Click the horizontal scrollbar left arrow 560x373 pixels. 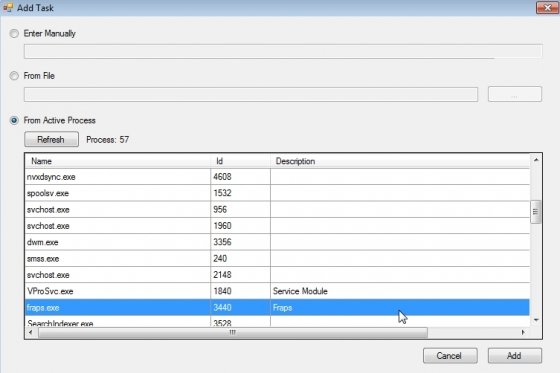pos(31,333)
